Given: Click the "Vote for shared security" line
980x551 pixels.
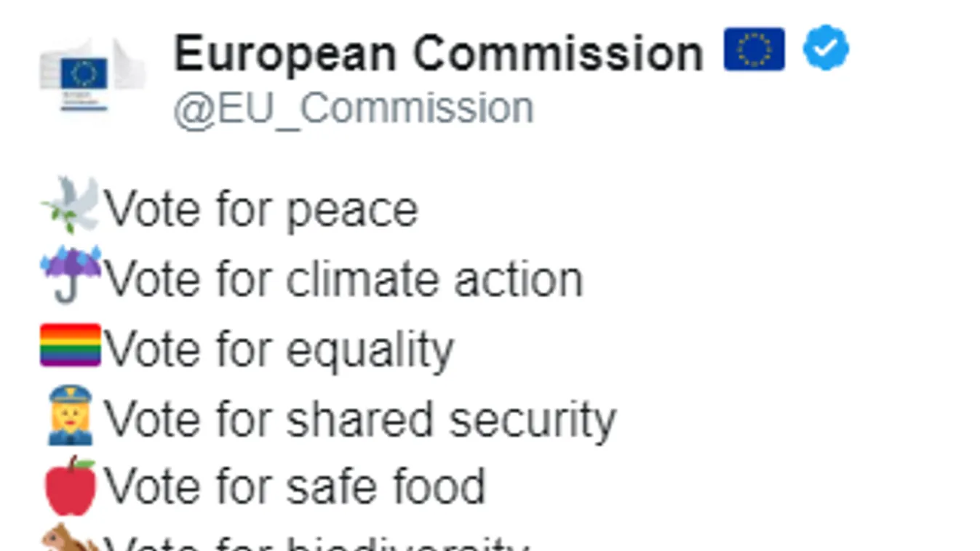Looking at the screenshot, I should (359, 419).
